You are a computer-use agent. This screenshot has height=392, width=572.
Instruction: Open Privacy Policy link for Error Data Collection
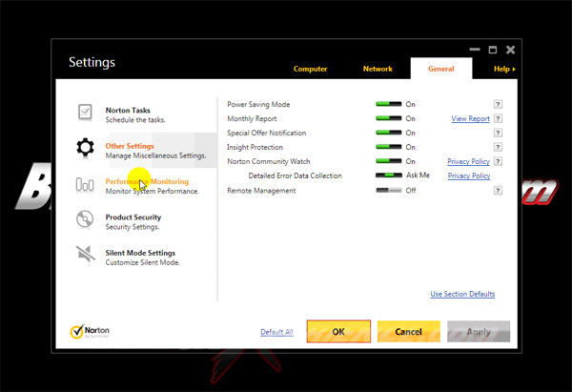(469, 175)
